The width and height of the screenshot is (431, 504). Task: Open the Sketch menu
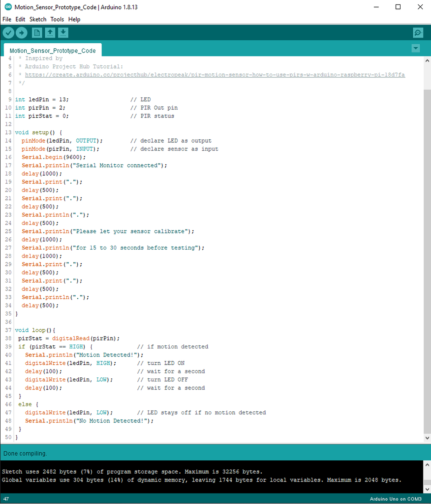38,19
